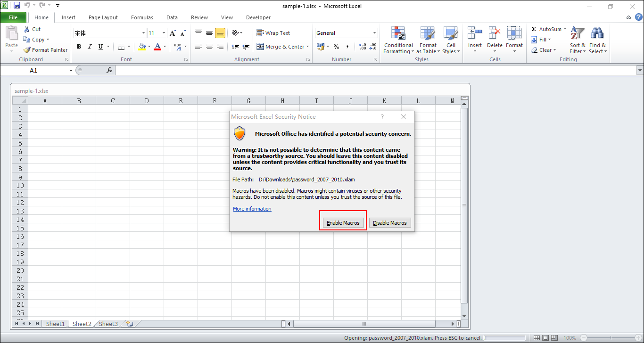The width and height of the screenshot is (644, 343).
Task: Open the General number format dropdown
Action: click(375, 33)
